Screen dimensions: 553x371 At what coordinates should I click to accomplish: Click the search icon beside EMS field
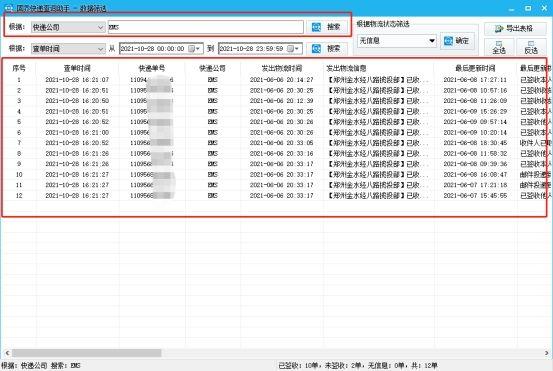(x=316, y=27)
